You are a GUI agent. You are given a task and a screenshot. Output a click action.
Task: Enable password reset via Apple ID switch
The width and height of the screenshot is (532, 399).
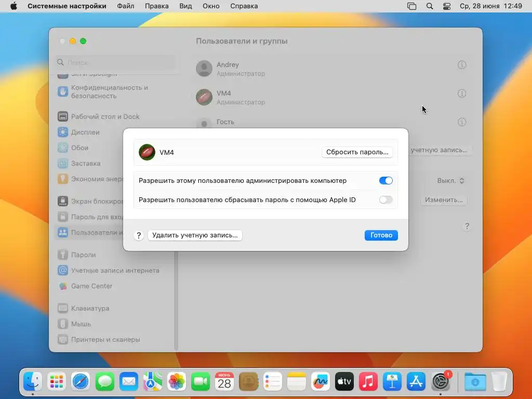click(x=386, y=200)
